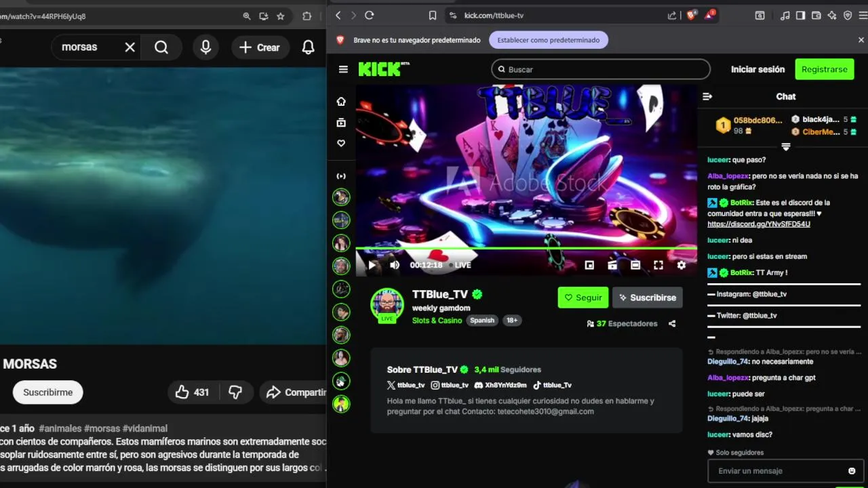Image resolution: width=868 pixels, height=488 pixels.
Task: Go back in the Brave browser
Action: click(x=338, y=16)
